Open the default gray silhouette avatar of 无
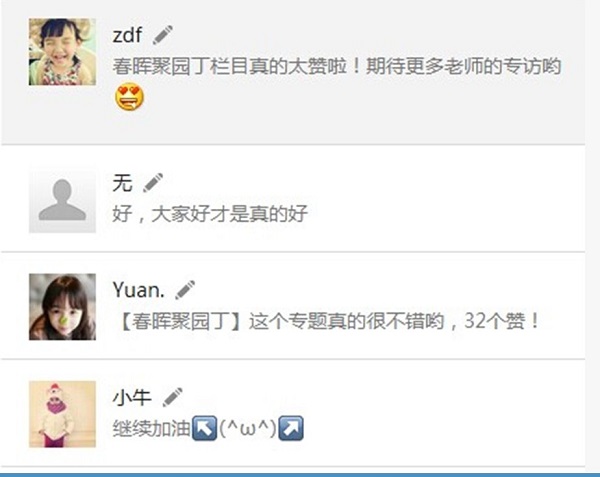The image size is (600, 477). pyautogui.click(x=62, y=199)
